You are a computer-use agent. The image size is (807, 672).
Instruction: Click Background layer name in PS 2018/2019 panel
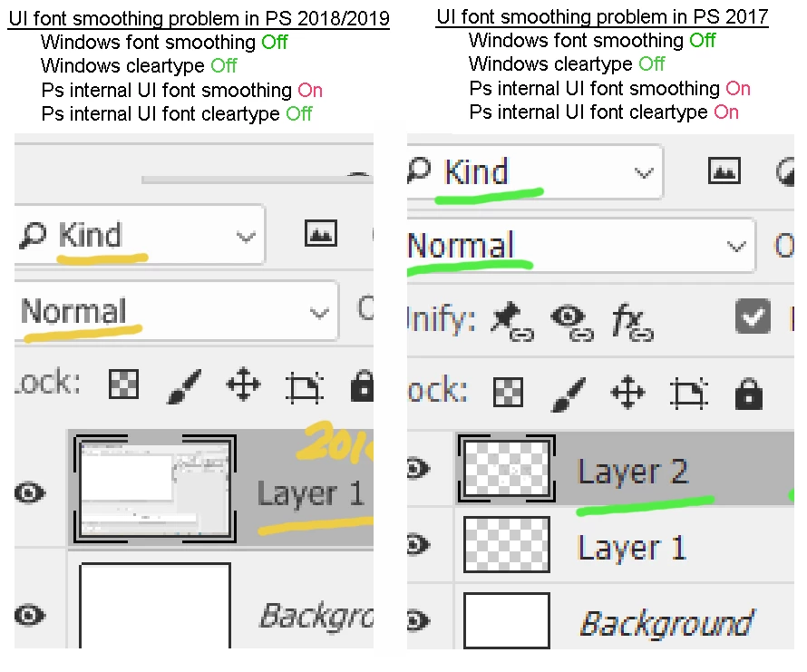(x=316, y=616)
